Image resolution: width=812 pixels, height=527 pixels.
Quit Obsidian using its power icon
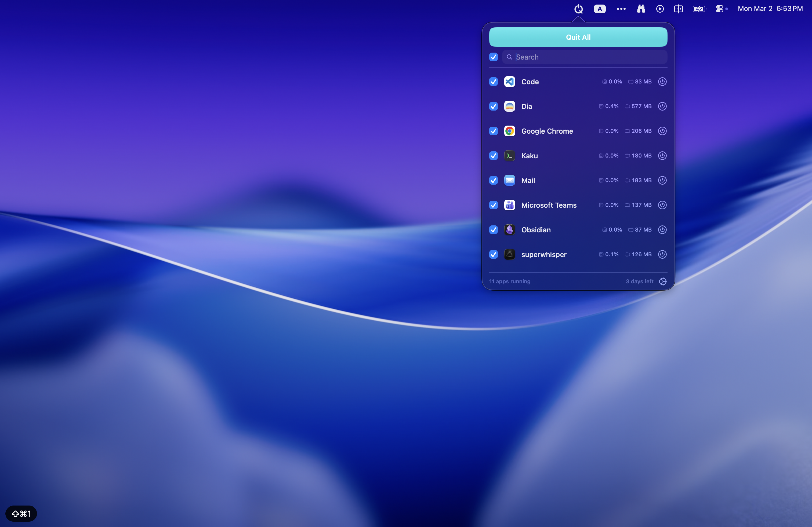(x=662, y=230)
